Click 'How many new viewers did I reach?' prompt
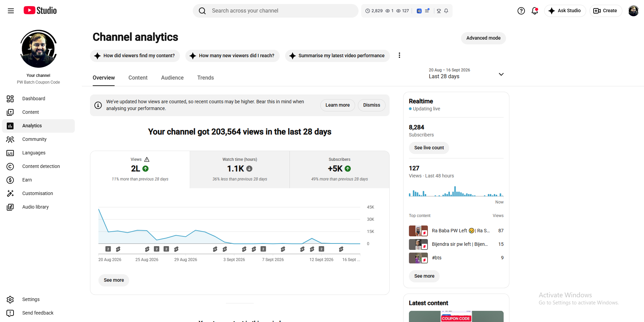Viewport: 644px width, 322px height. point(232,56)
